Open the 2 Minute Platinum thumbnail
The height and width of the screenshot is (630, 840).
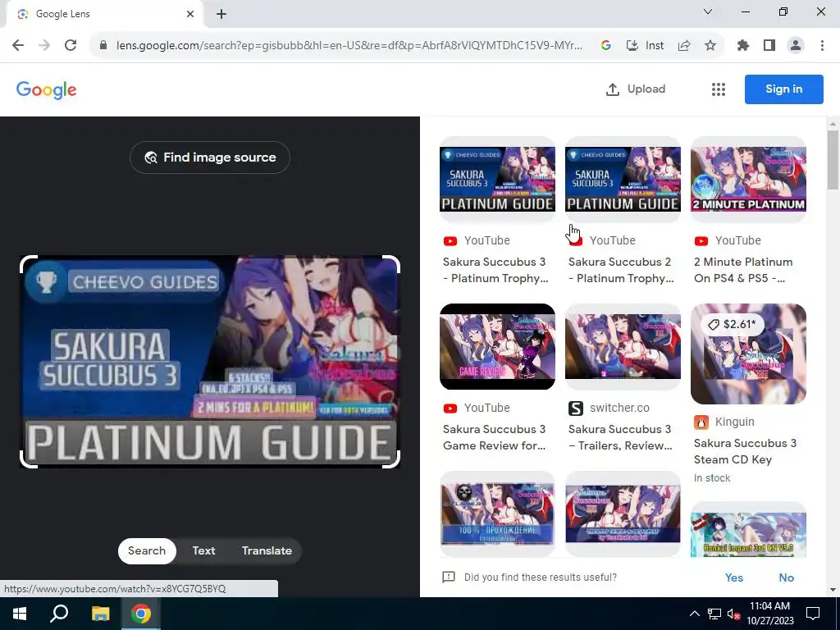(748, 179)
